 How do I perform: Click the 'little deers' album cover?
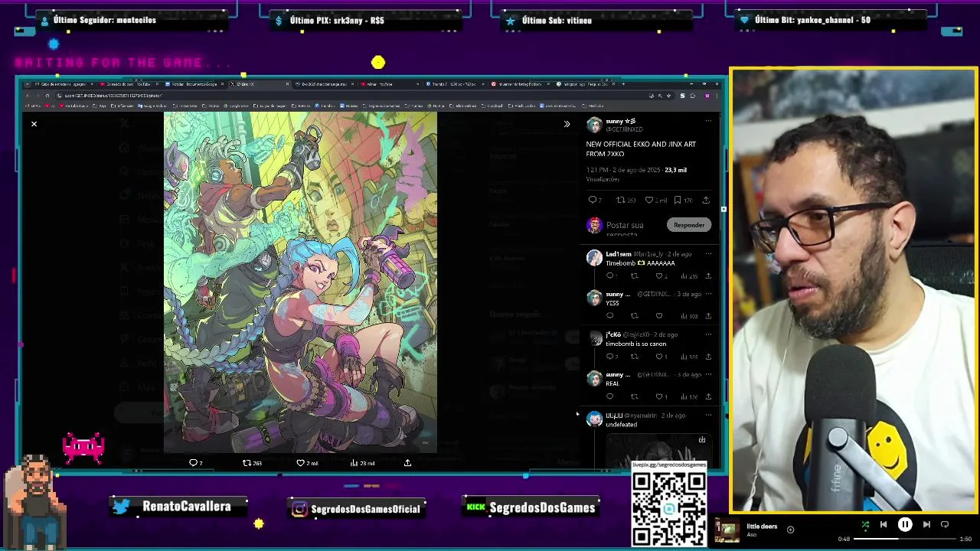tap(727, 530)
